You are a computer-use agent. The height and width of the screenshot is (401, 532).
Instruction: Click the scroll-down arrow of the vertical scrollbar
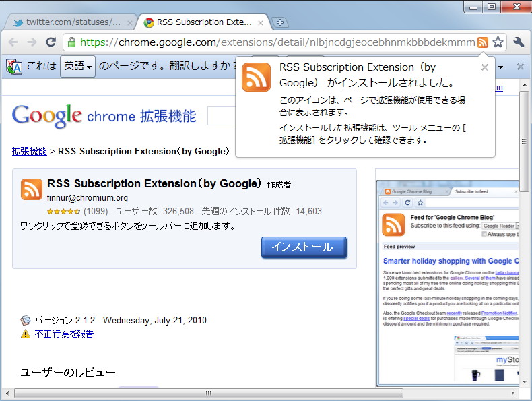tap(525, 382)
